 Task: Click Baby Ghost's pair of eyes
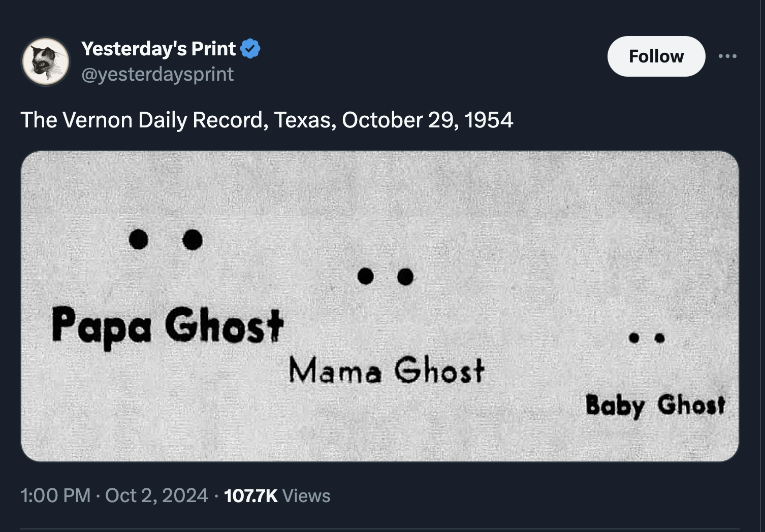[646, 338]
